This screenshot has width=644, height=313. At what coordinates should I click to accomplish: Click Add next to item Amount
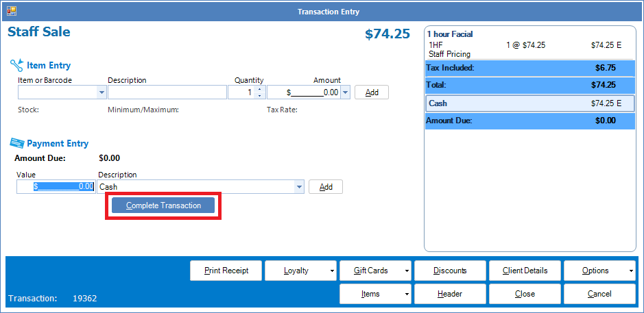pyautogui.click(x=372, y=92)
